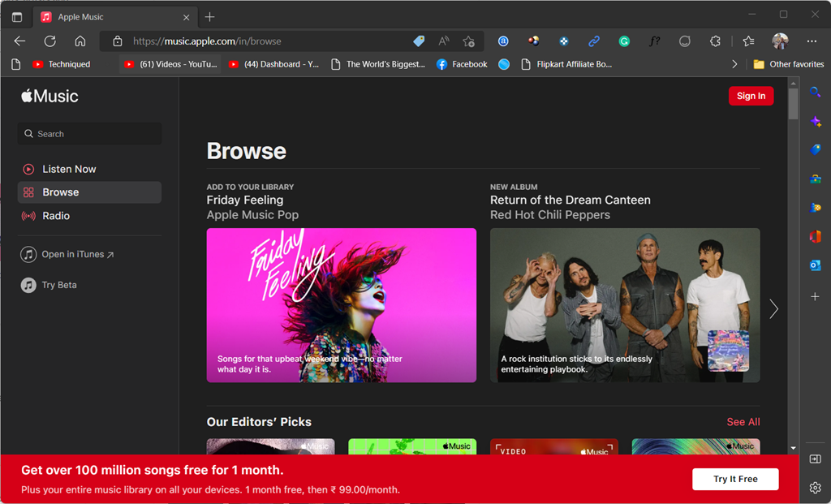The width and height of the screenshot is (831, 504).
Task: Open sidebar settings gear
Action: coord(815,488)
